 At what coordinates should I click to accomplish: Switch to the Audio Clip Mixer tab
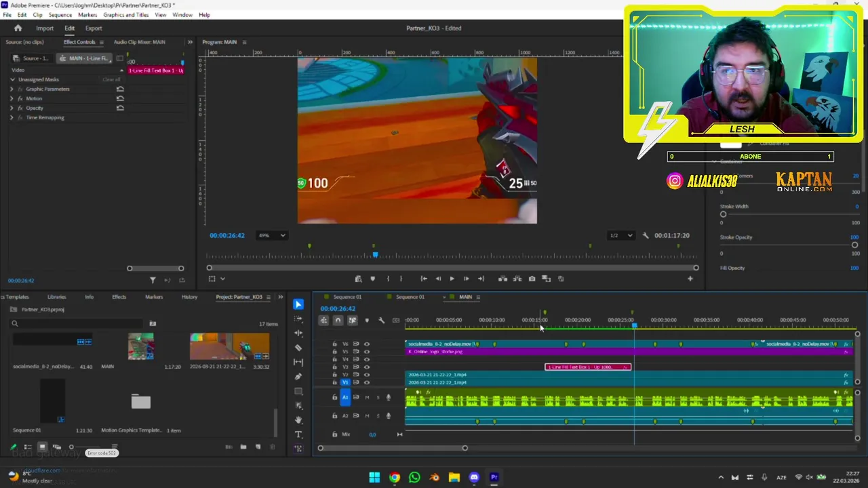click(139, 42)
